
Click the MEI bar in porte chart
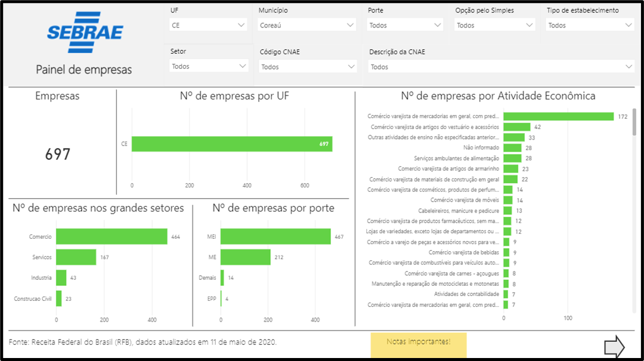[x=275, y=236]
